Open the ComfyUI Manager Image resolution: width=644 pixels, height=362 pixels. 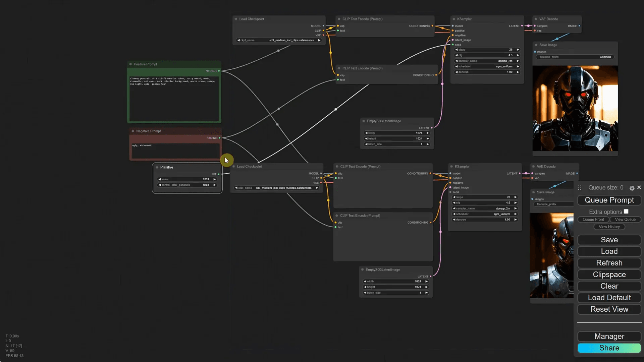(x=609, y=336)
